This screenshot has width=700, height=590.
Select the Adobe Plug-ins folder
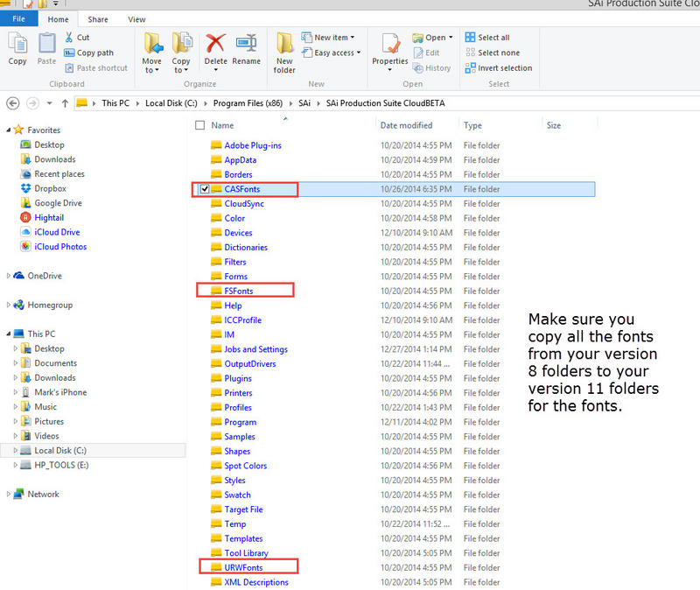253,145
